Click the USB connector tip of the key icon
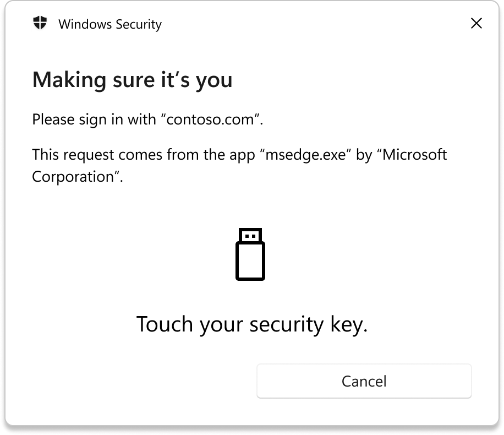 [x=250, y=236]
